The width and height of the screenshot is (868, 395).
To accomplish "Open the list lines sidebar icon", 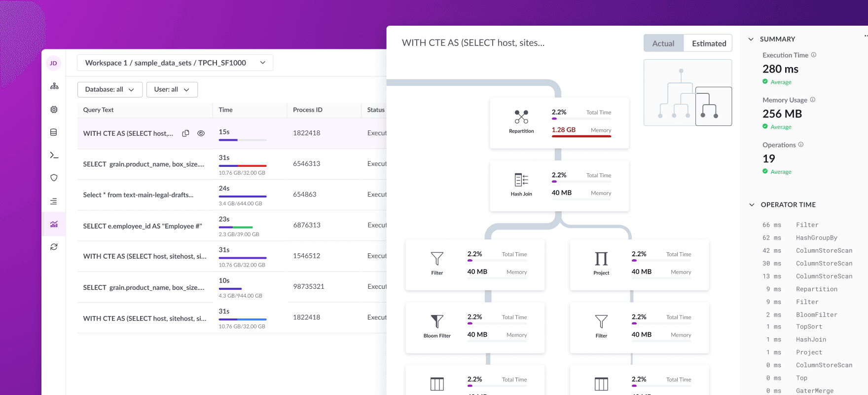I will tap(54, 201).
